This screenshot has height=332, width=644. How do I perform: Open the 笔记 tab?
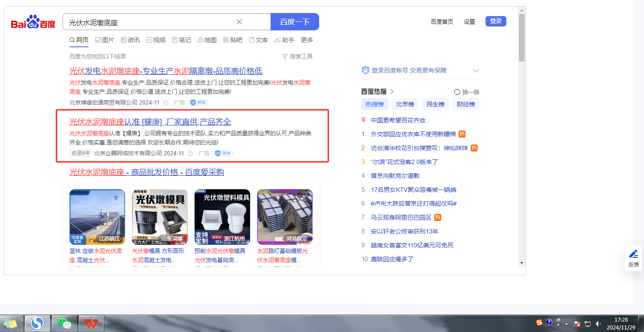pyautogui.click(x=182, y=40)
